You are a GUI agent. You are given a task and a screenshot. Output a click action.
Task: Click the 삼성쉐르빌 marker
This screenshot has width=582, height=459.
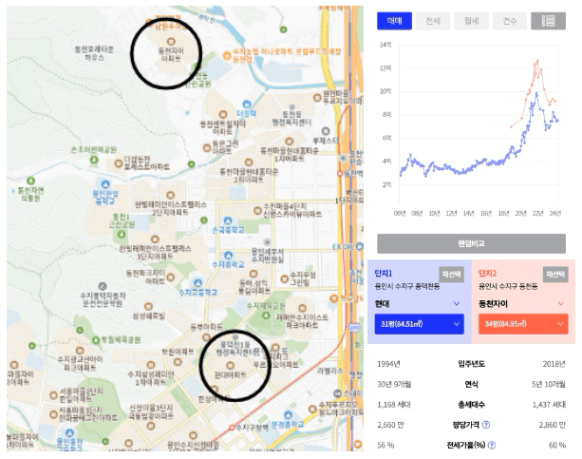tap(148, 306)
